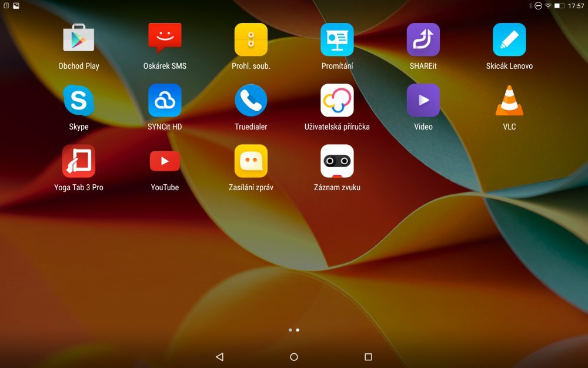The width and height of the screenshot is (588, 368).
Task: Start the Záznam zvuku recorder
Action: [337, 160]
